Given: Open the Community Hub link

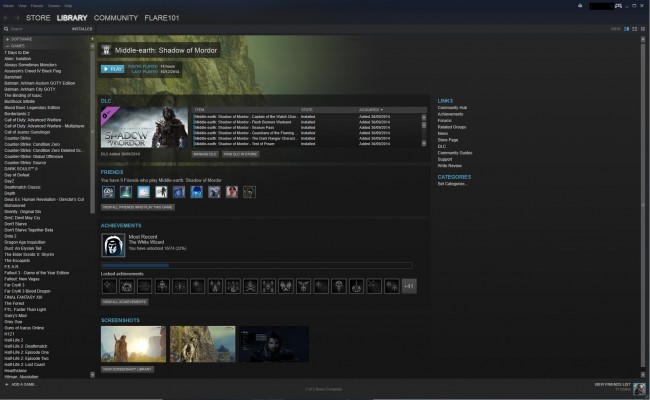Looking at the screenshot, I should click(452, 107).
